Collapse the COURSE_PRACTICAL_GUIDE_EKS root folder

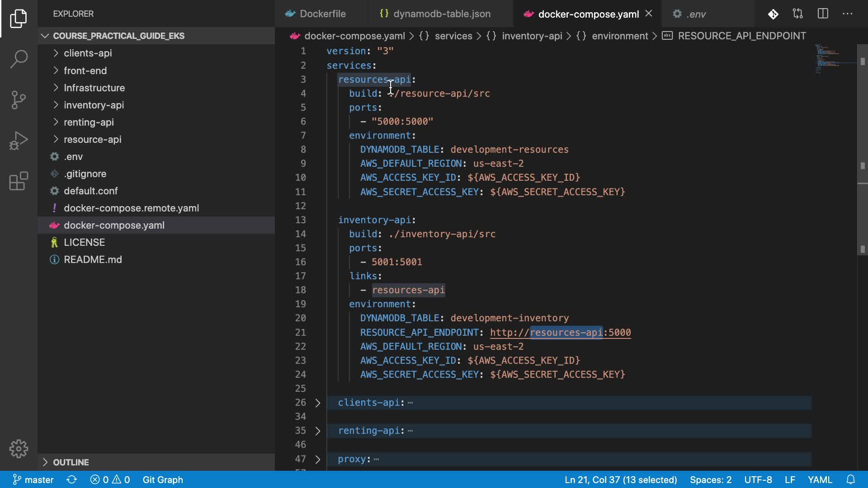click(118, 36)
